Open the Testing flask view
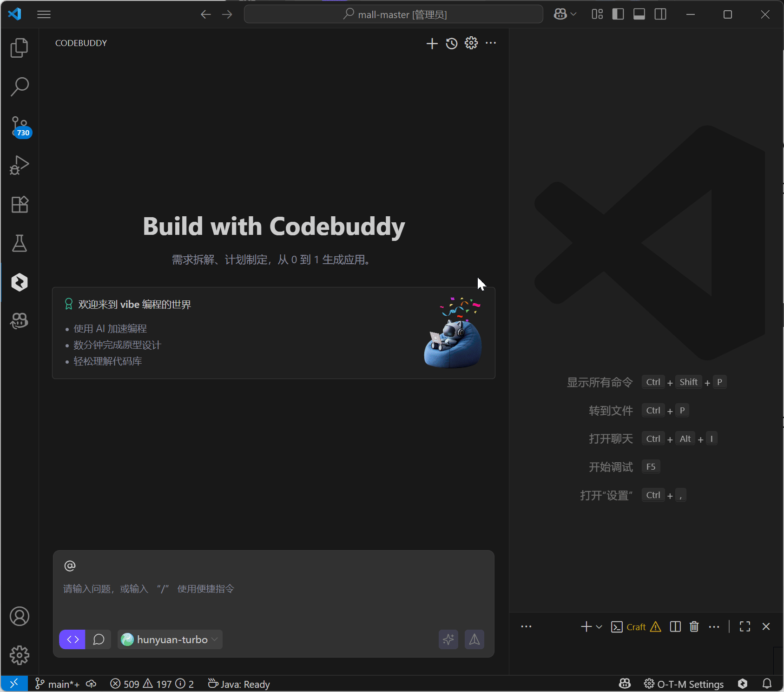This screenshot has width=784, height=692. click(19, 243)
